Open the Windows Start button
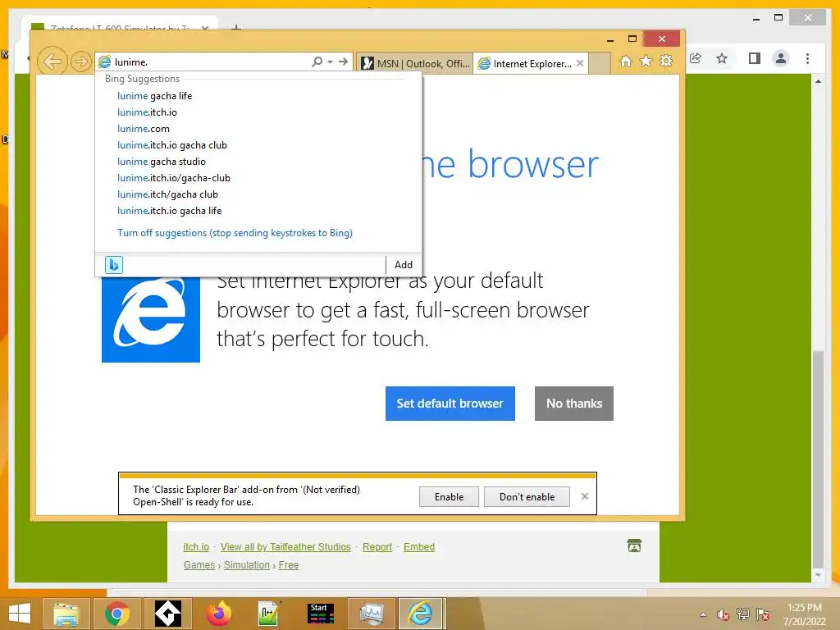The height and width of the screenshot is (630, 840). (20, 614)
